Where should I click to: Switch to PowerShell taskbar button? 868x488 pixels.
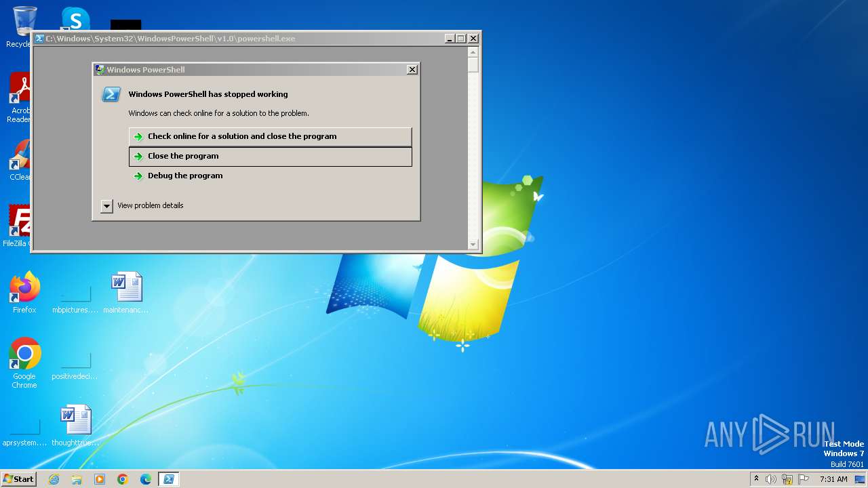coord(169,479)
